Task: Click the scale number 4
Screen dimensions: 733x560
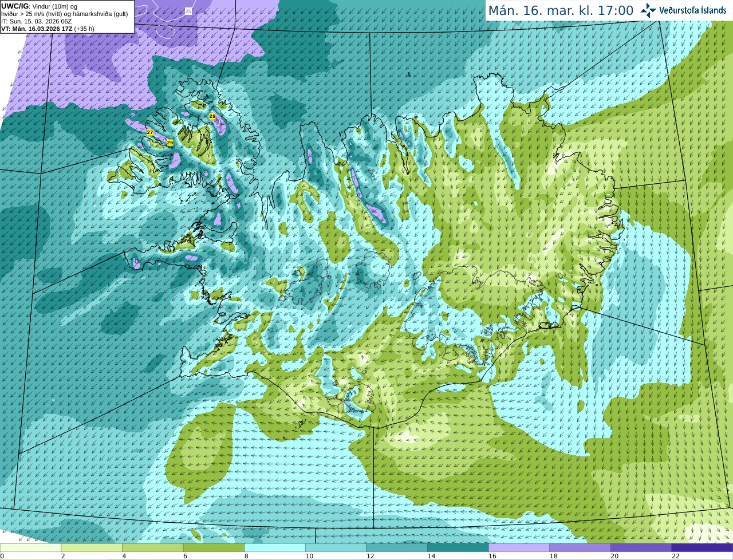Action: tap(124, 556)
